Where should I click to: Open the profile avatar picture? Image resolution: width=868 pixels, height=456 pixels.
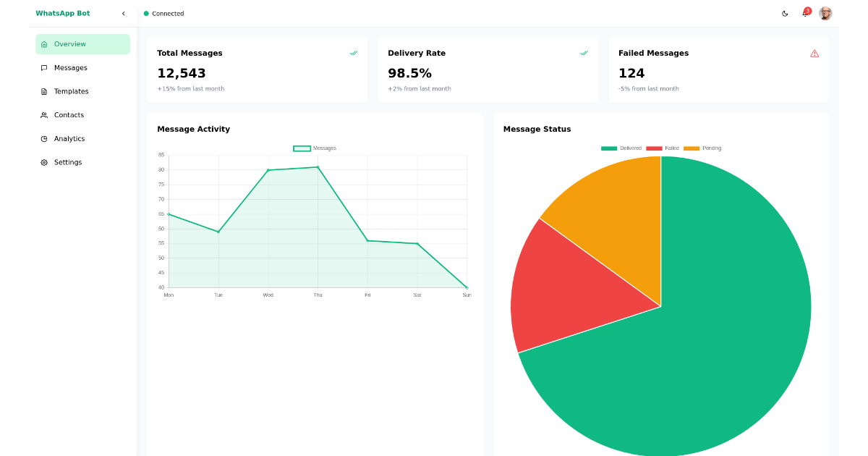(825, 13)
